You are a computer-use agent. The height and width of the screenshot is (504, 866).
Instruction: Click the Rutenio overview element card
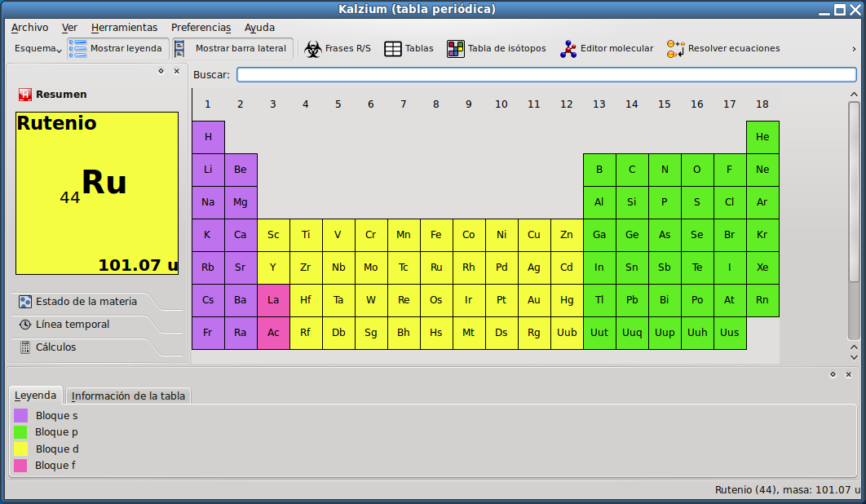[97, 193]
